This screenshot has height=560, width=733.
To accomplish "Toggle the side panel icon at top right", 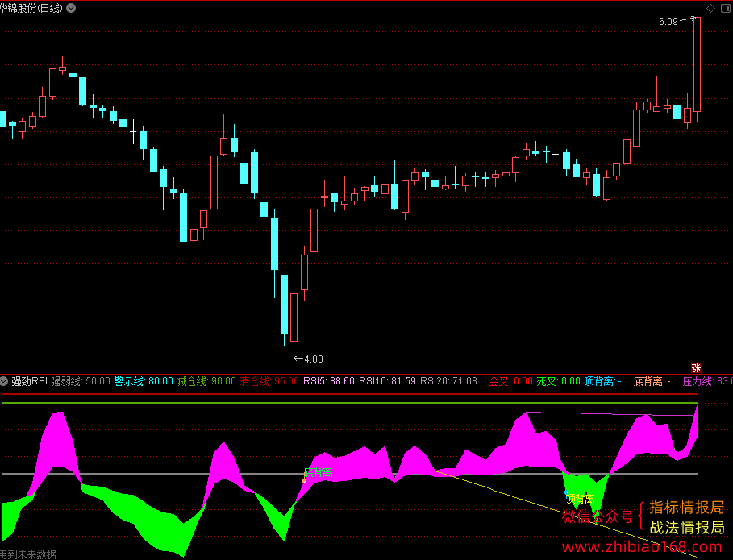I will (727, 8).
